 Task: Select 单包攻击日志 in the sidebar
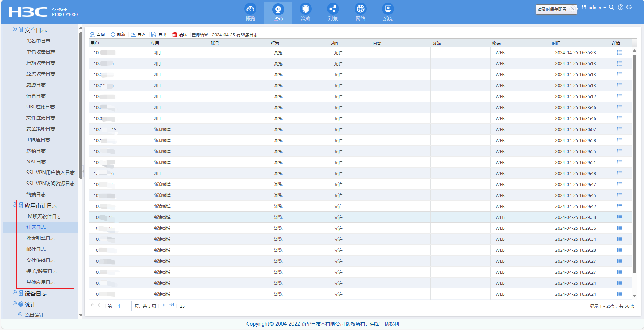pyautogui.click(x=41, y=52)
